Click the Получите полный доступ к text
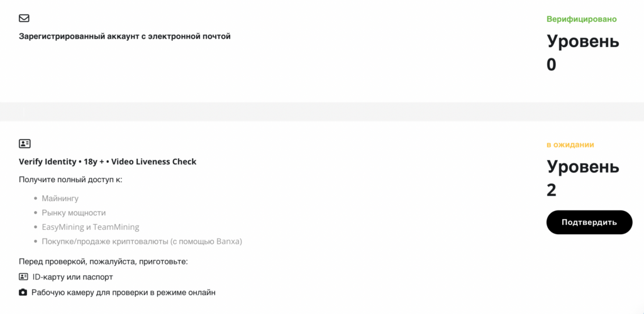Image resolution: width=644 pixels, height=314 pixels. pyautogui.click(x=70, y=180)
